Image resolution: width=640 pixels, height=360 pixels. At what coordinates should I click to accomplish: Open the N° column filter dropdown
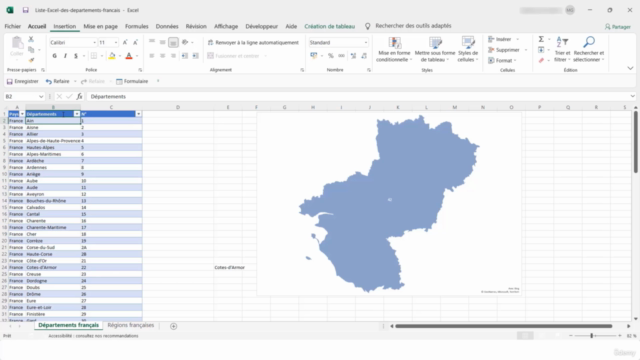(138, 114)
